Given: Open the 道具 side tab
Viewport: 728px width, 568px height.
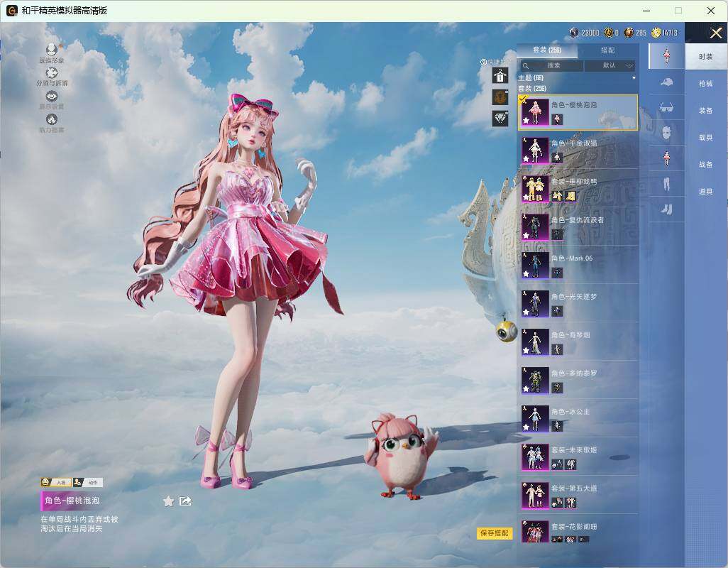Looking at the screenshot, I should [706, 192].
